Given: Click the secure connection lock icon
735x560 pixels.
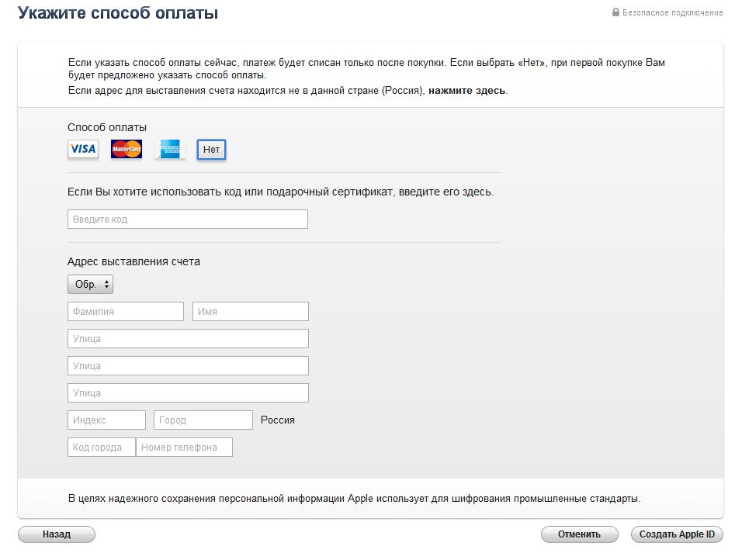Looking at the screenshot, I should click(615, 12).
